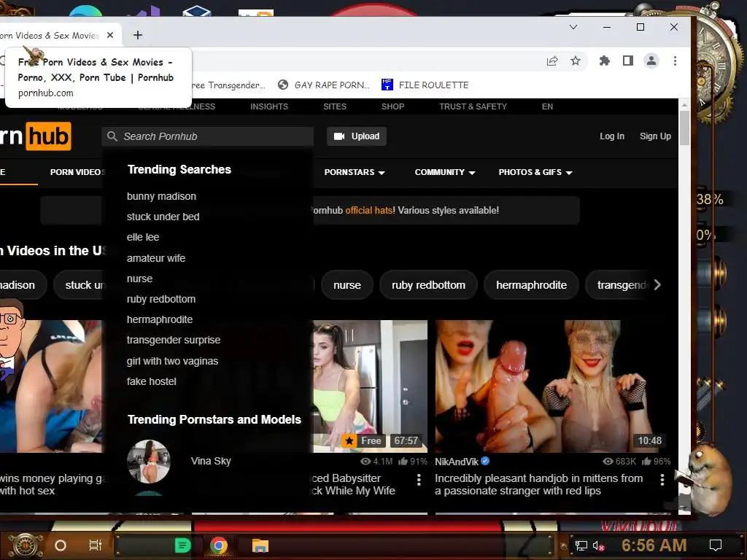Select trending search 'fake hostel'
Image resolution: width=747 pixels, height=560 pixels.
(152, 381)
